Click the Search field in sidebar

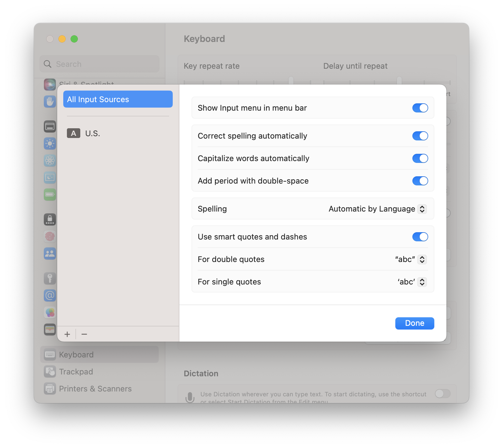coord(103,64)
